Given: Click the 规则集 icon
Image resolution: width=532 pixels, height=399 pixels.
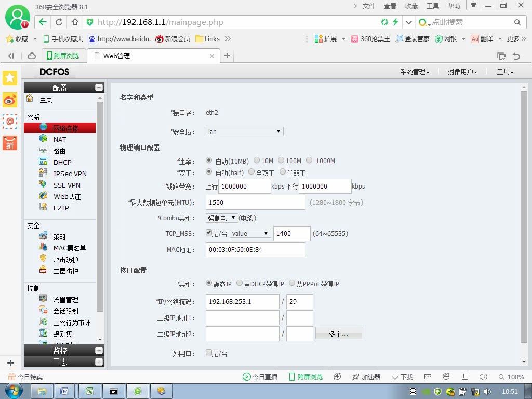Looking at the screenshot, I should (43, 333).
